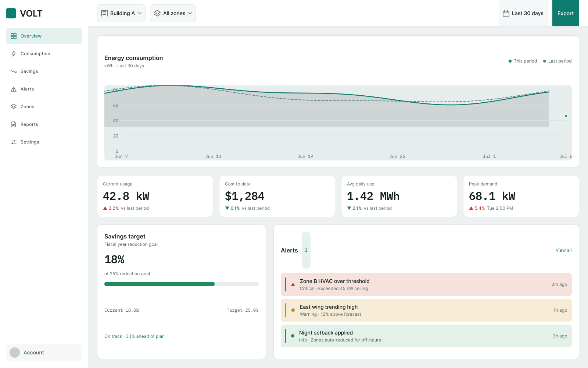Image resolution: width=588 pixels, height=368 pixels.
Task: Click the Reports document icon
Action: [14, 124]
